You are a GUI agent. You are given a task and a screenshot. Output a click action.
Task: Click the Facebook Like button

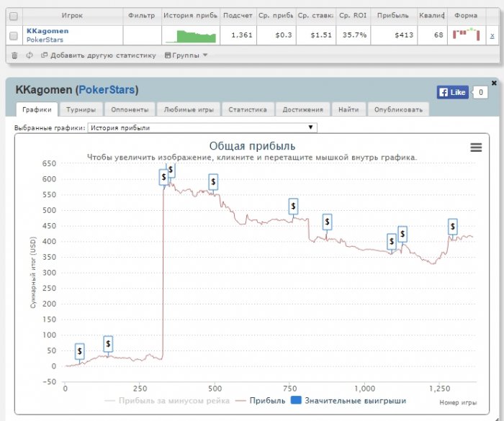[x=453, y=93]
